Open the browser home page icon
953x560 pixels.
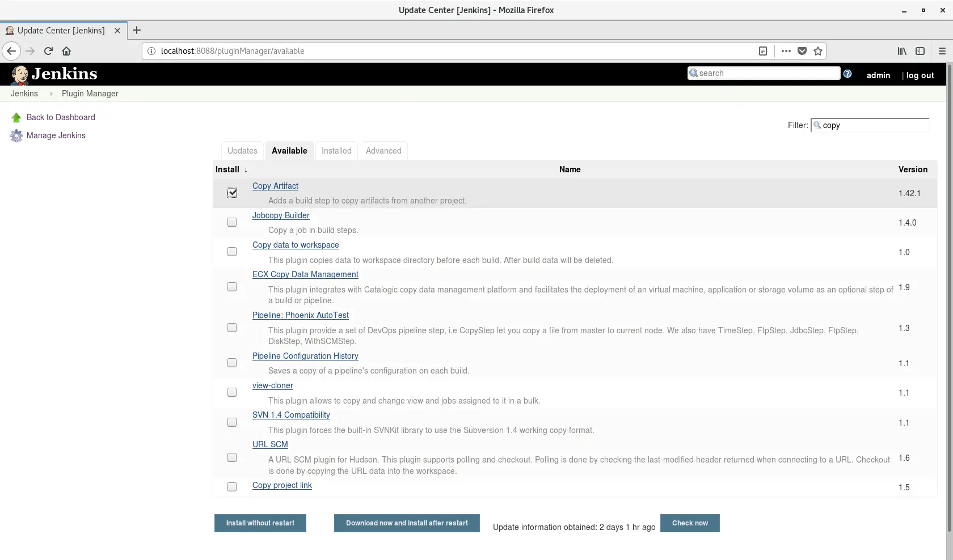tap(66, 51)
